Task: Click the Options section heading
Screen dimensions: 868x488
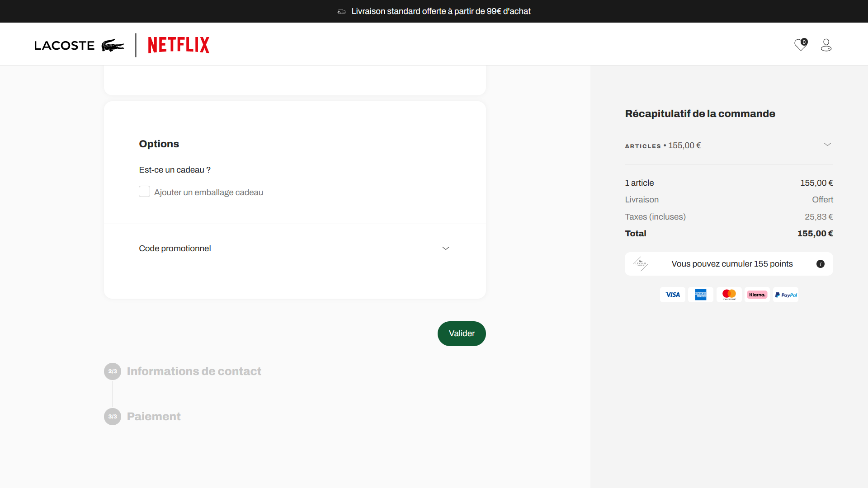Action: point(159,144)
